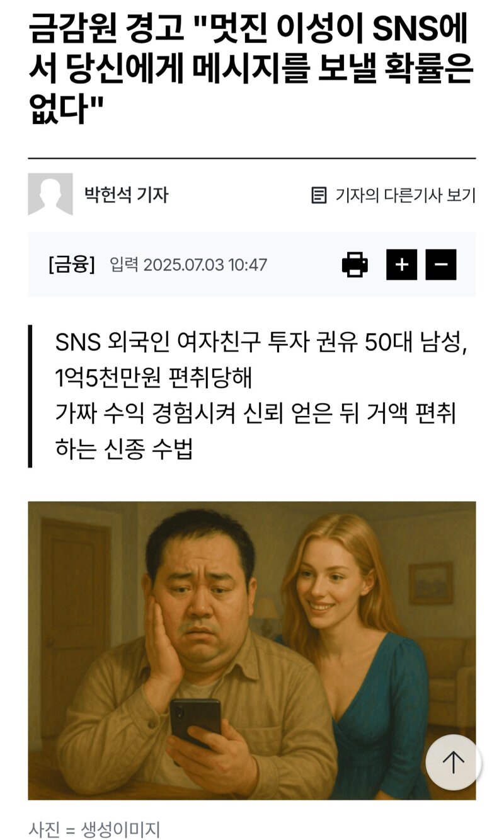Open the reporter's gray profile avatar

50,194
